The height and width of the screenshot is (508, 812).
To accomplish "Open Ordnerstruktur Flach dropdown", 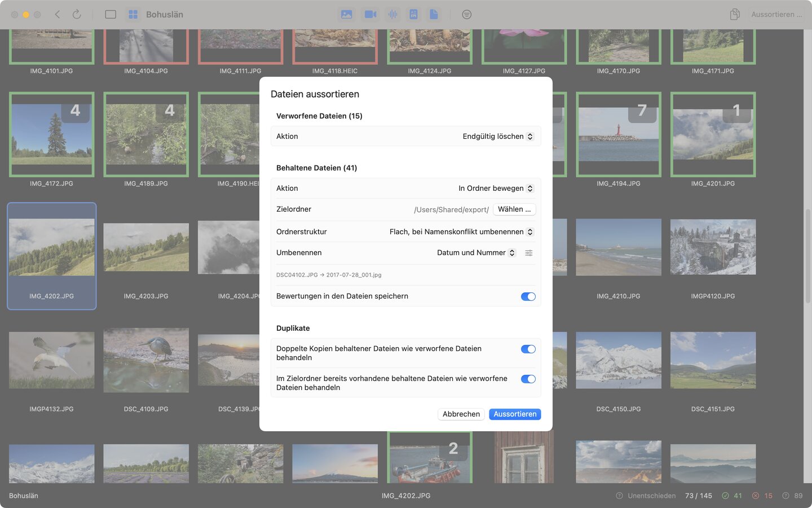I will 461,232.
